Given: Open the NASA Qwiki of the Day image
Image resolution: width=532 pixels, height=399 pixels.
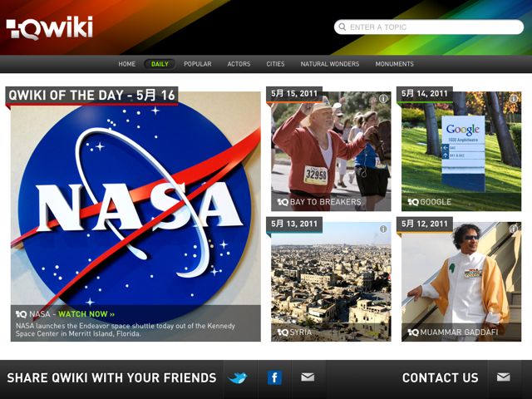Looking at the screenshot, I should click(135, 216).
